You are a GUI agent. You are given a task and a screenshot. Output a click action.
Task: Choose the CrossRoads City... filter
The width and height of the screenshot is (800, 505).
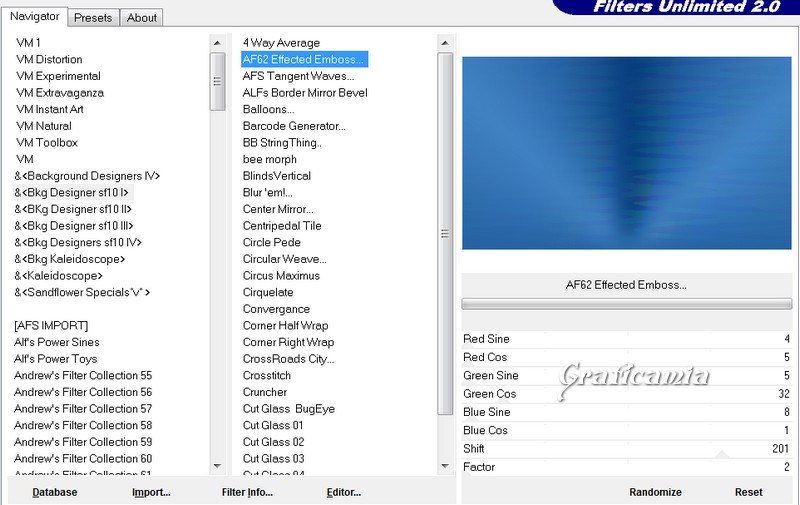pos(288,359)
